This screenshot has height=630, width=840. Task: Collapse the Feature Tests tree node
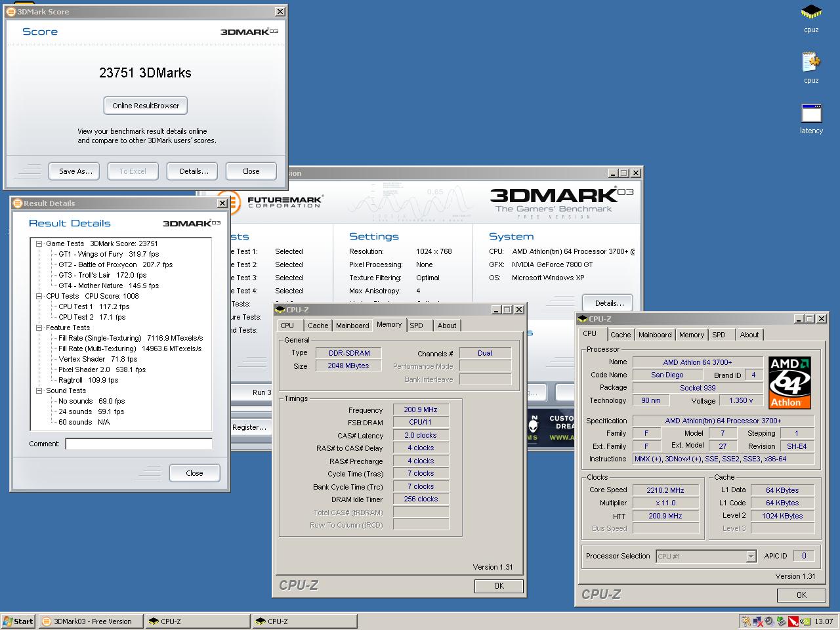pyautogui.click(x=39, y=327)
